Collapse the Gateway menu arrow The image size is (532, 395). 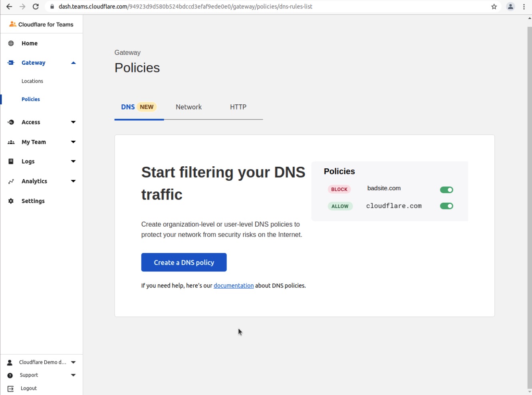coord(73,63)
